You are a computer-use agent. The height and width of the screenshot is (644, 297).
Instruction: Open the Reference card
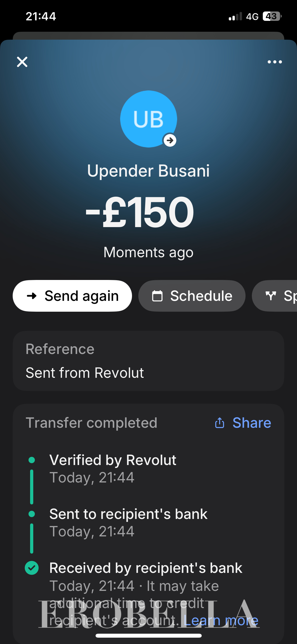pos(148,361)
